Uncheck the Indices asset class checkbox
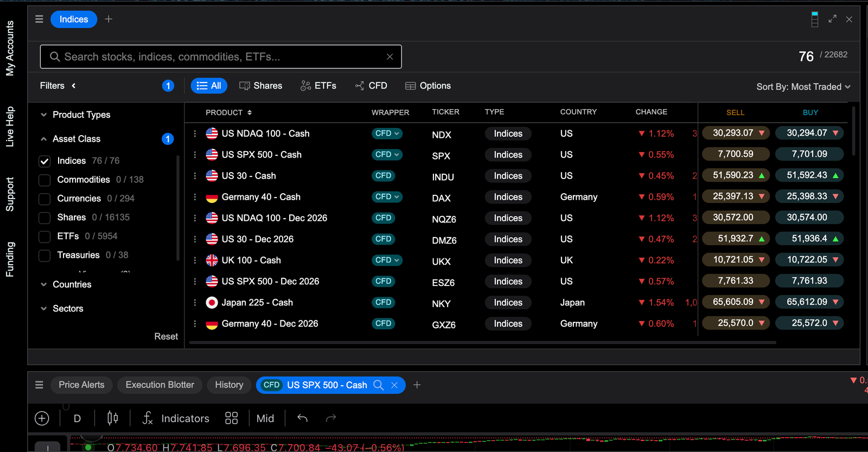Image resolution: width=868 pixels, height=452 pixels. click(44, 161)
